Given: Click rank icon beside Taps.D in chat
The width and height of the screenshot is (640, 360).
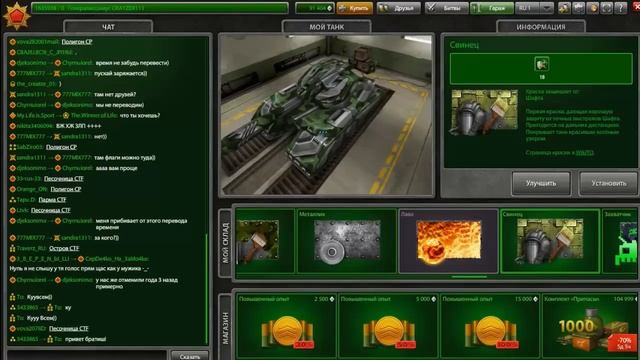Looking at the screenshot, I should 13,200.
